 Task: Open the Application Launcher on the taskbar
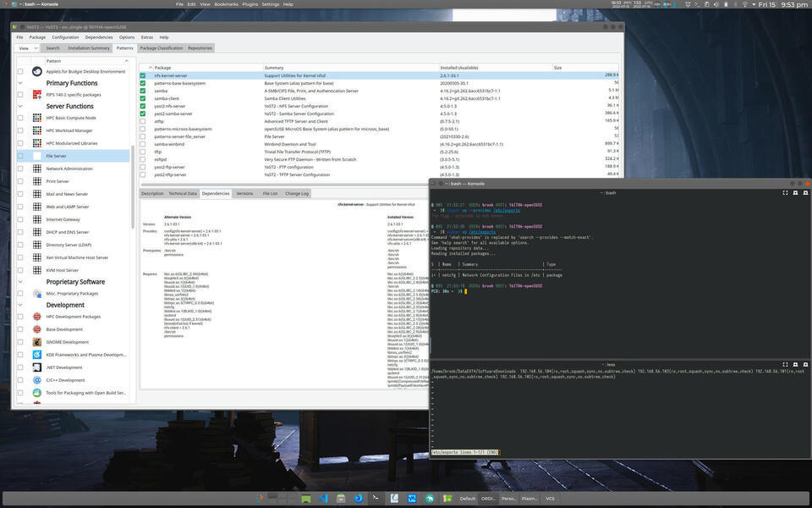[x=260, y=498]
